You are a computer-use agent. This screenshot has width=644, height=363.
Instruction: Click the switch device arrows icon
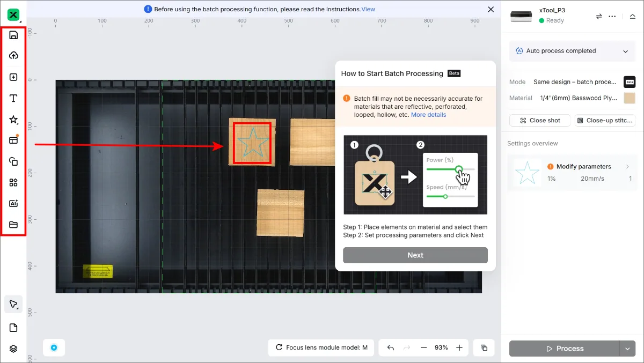pos(599,17)
